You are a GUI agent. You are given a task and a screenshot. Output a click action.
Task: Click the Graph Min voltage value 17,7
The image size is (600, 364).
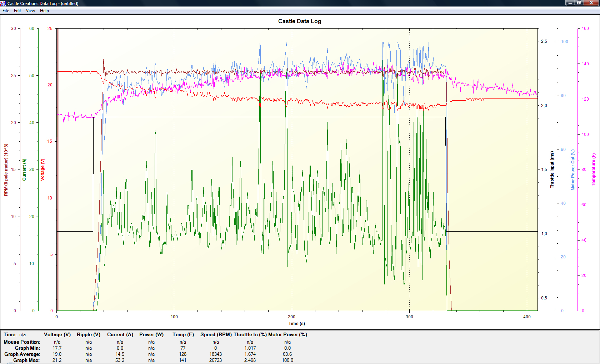point(57,348)
